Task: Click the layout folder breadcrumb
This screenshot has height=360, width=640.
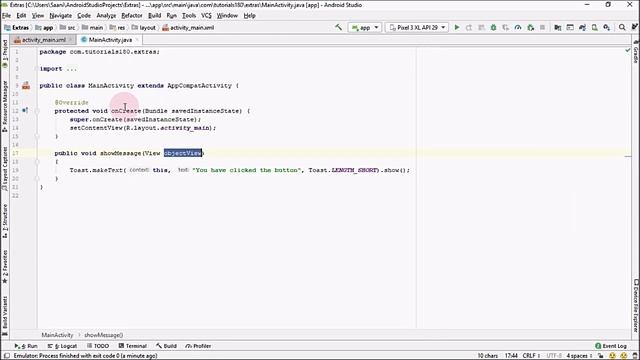Action: click(x=143, y=27)
